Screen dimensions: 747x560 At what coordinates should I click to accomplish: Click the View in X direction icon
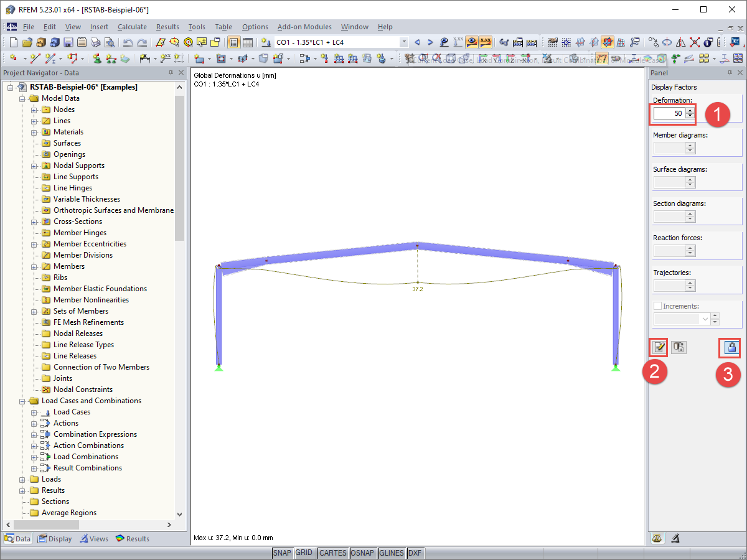(x=482, y=58)
